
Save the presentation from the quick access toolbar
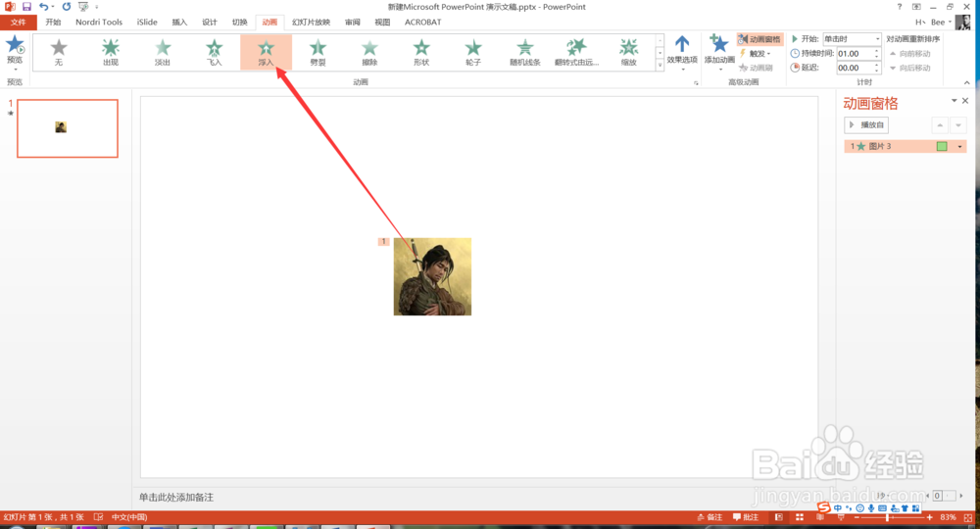coord(26,6)
